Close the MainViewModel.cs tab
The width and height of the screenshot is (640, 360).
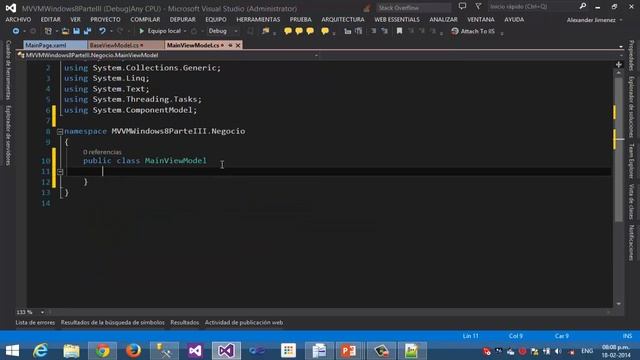238,45
